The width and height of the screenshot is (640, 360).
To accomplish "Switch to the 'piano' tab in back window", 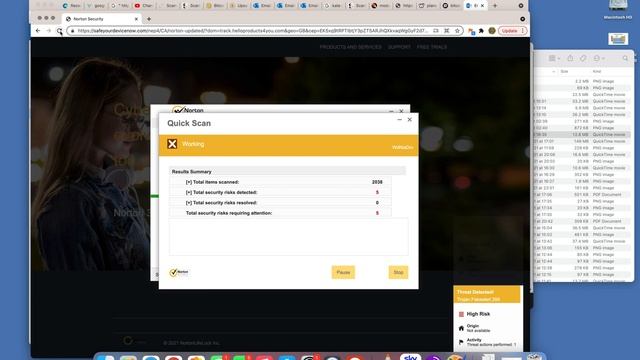I will pos(428,6).
